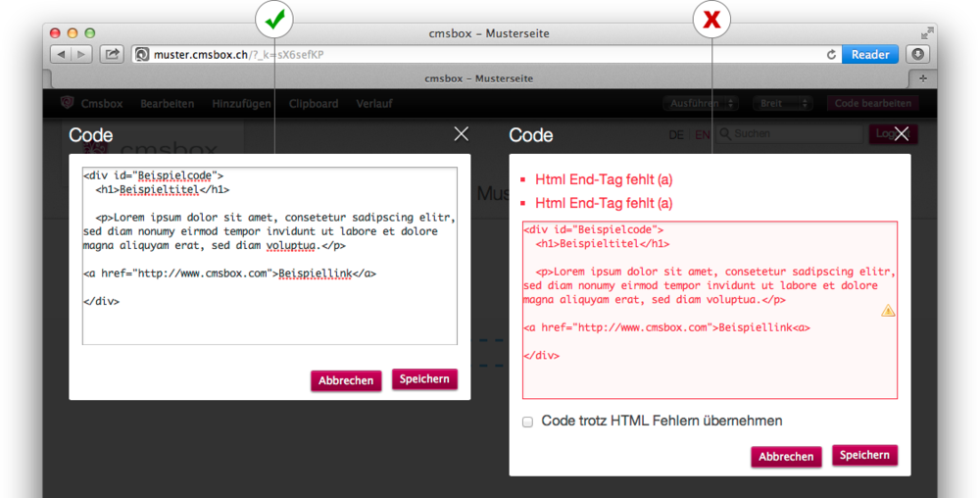Open the Breit dropdown

[782, 103]
